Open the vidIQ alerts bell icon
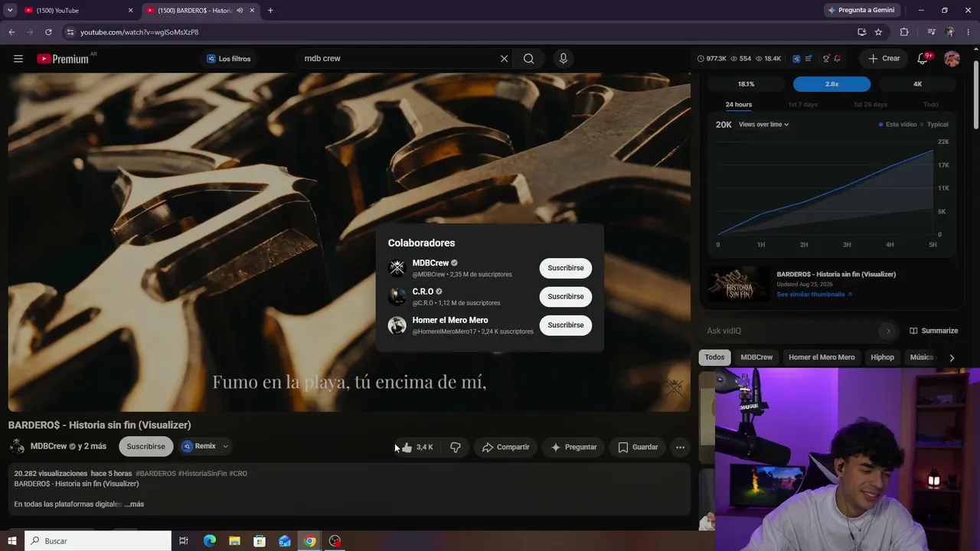Image resolution: width=980 pixels, height=551 pixels. [838, 59]
